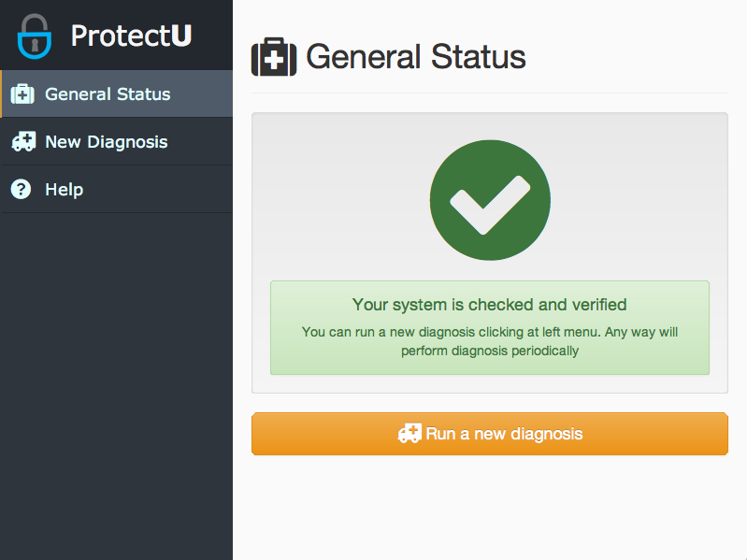Select New Diagnosis from the left menu

click(107, 142)
